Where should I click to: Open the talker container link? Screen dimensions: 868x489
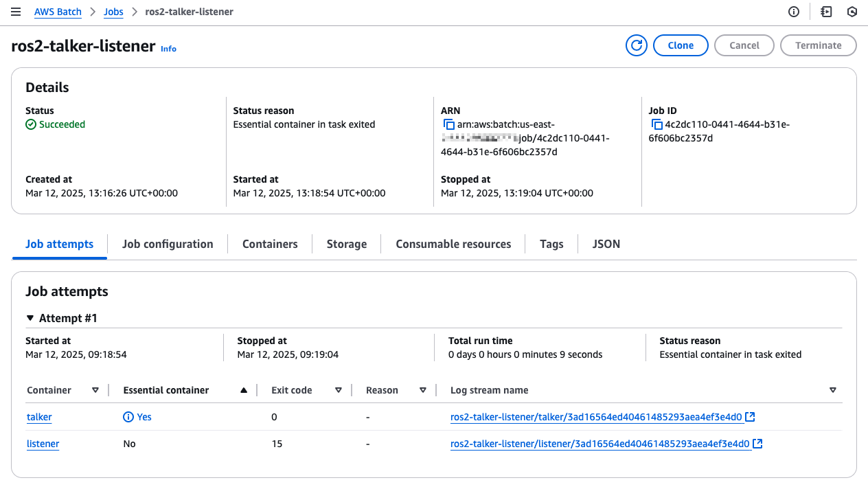(38, 417)
